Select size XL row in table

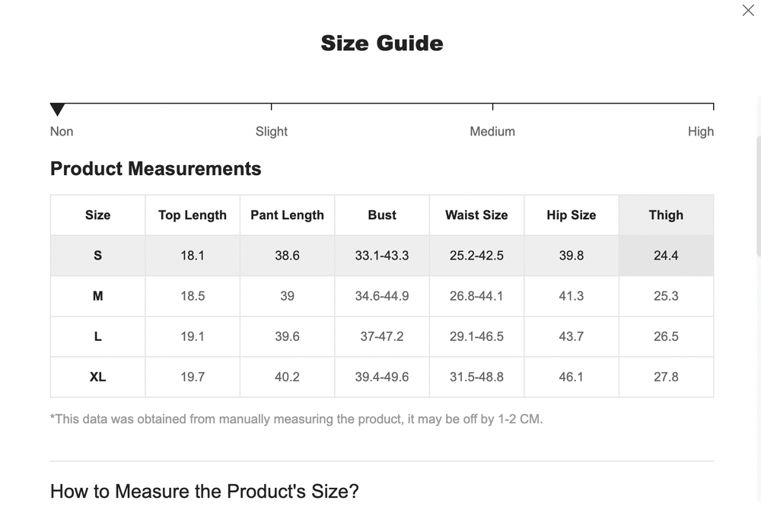[97, 377]
